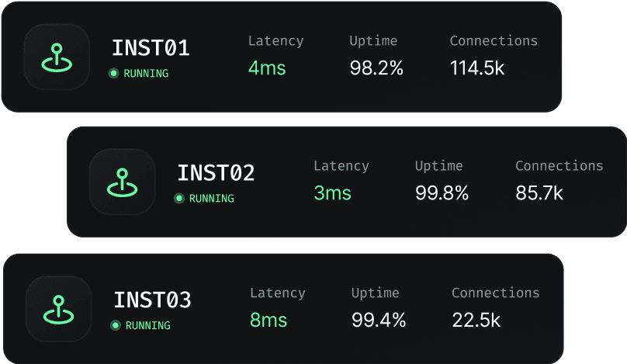Click the 114.5k connections value

[x=477, y=68]
